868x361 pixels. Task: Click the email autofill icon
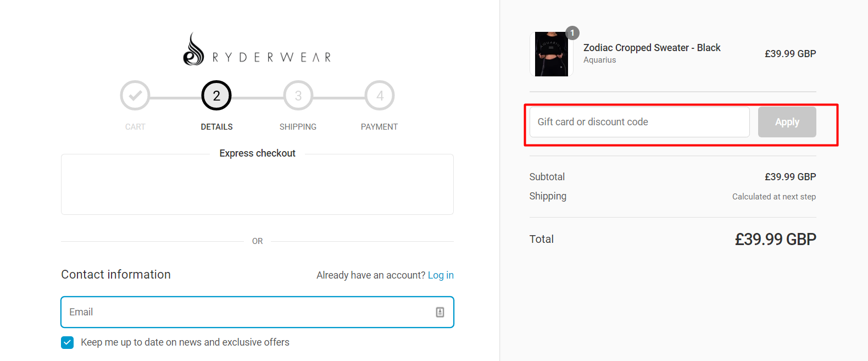pos(440,312)
